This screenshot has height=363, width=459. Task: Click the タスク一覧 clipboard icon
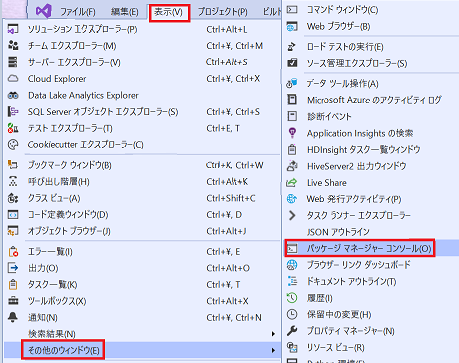13,284
